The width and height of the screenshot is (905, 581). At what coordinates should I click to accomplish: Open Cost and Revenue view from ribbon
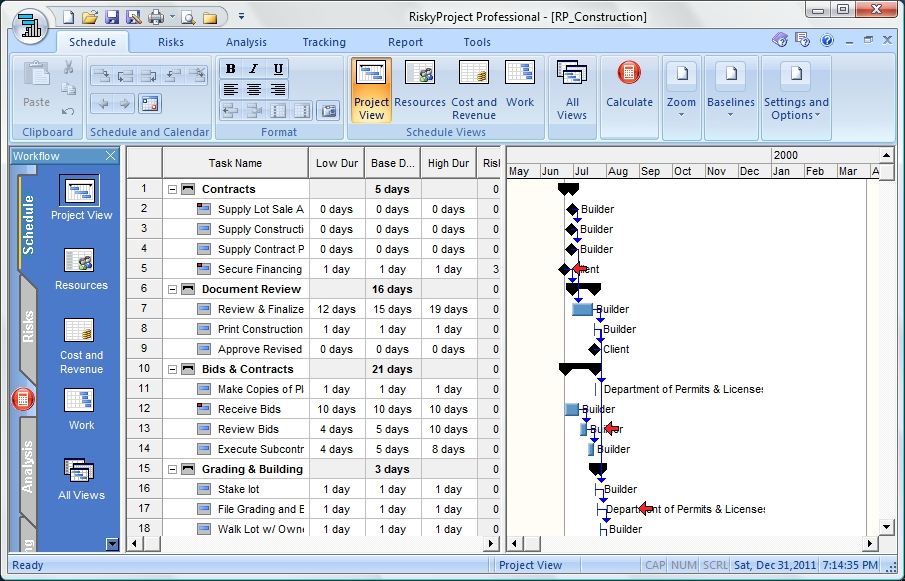pos(474,90)
